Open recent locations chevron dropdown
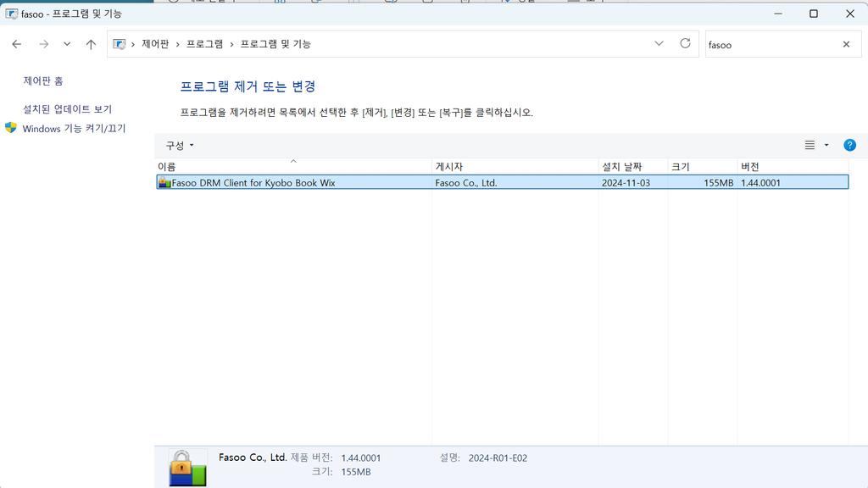The width and height of the screenshot is (868, 488). click(67, 44)
